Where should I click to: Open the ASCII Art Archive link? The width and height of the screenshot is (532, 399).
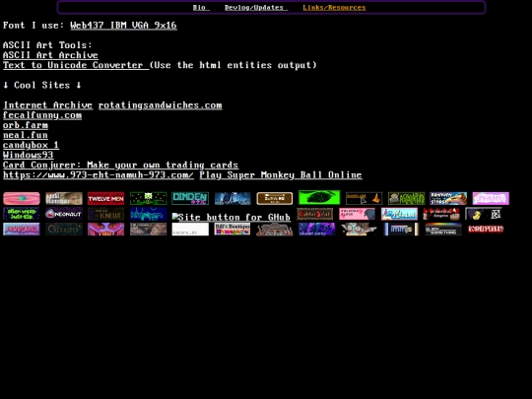(50, 55)
